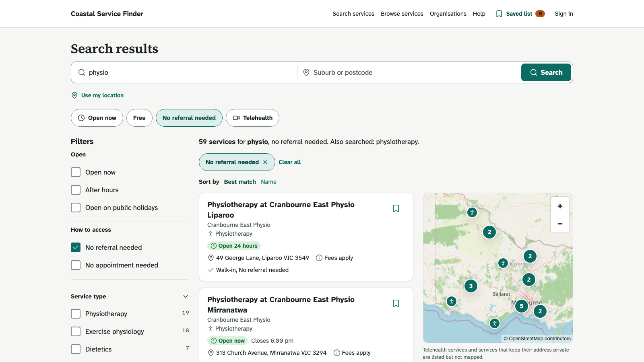This screenshot has height=362, width=644.
Task: Select the map cluster marker showing 3
Action: (471, 286)
